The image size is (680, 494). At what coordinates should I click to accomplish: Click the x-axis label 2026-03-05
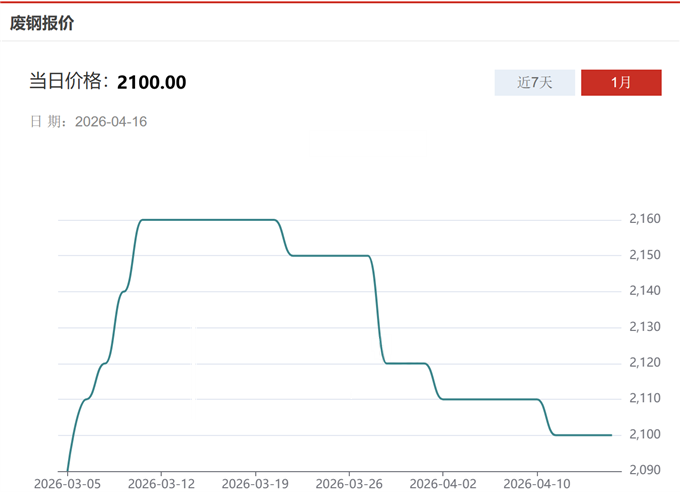(67, 484)
